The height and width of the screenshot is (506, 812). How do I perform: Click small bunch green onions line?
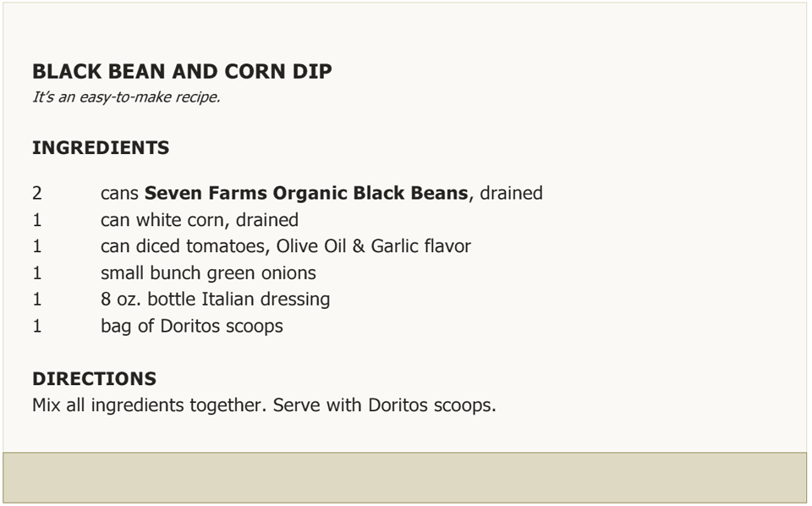pos(208,273)
